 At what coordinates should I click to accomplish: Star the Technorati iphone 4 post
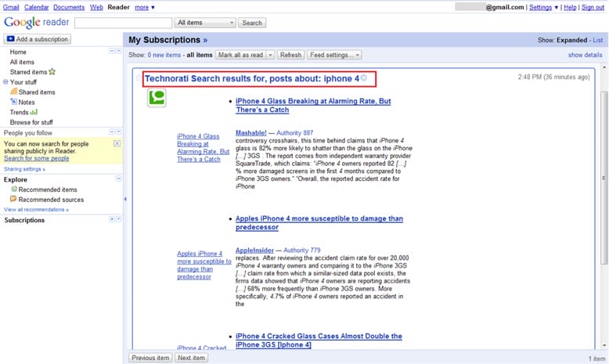click(x=139, y=79)
